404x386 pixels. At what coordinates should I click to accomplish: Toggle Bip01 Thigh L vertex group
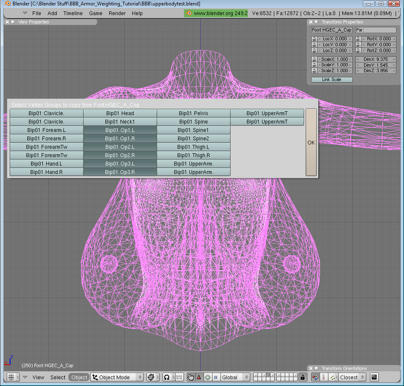(193, 147)
